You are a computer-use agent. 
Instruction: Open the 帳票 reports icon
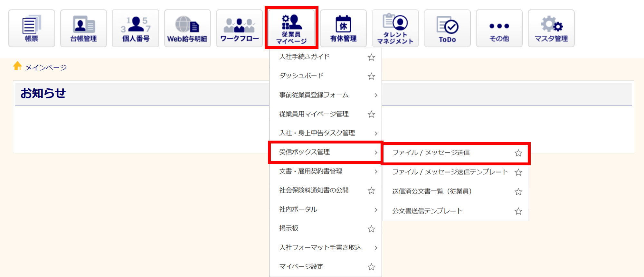32,28
